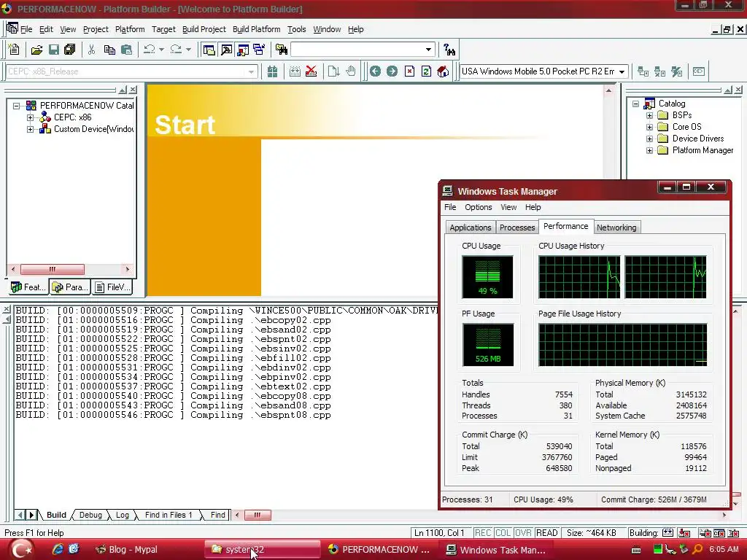Click the output tabs scroll-right arrow
Image resolution: width=747 pixels, height=560 pixels.
pyautogui.click(x=31, y=515)
